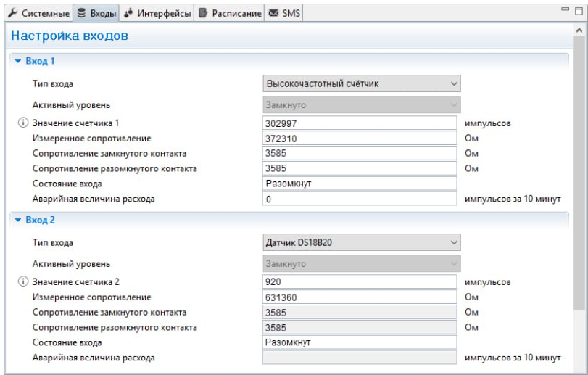This screenshot has width=588, height=375.
Task: Click Сопротивление замкнутого контакта field of Вход 1
Action: click(359, 153)
